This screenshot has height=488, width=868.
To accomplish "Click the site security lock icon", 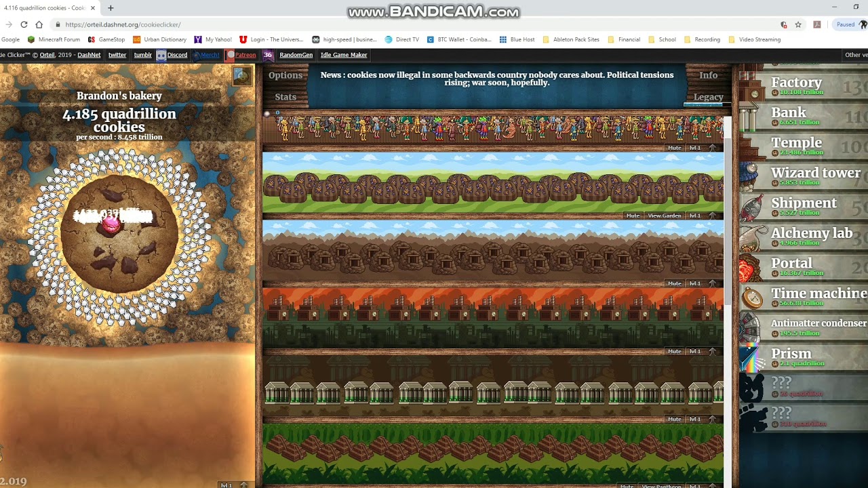I will (x=59, y=24).
